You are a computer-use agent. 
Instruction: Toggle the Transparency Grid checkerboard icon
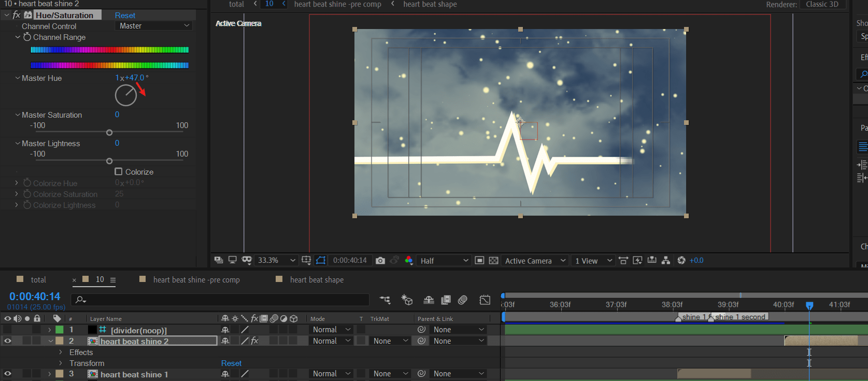click(x=494, y=260)
